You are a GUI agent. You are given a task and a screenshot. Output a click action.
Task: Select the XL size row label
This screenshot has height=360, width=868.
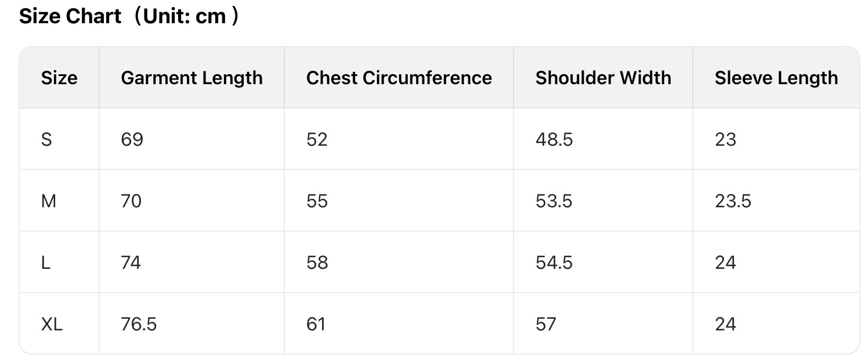[52, 324]
